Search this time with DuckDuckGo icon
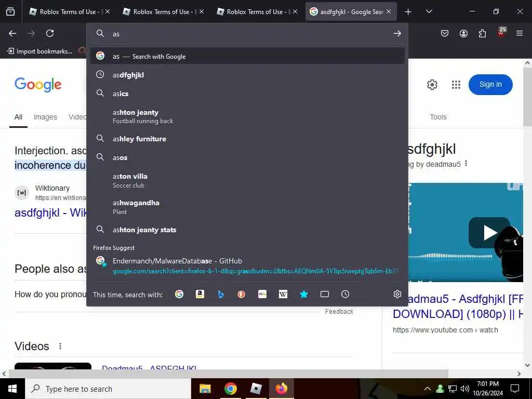 point(241,294)
